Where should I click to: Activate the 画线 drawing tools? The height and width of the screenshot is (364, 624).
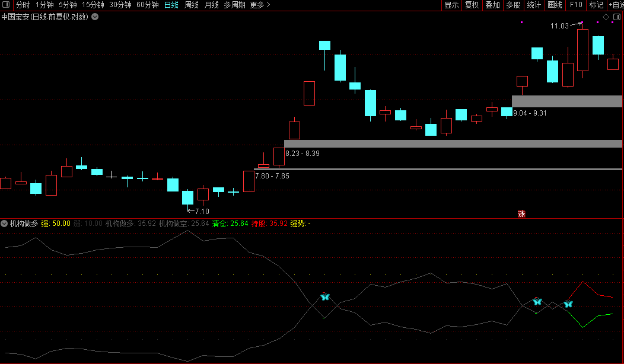(555, 5)
